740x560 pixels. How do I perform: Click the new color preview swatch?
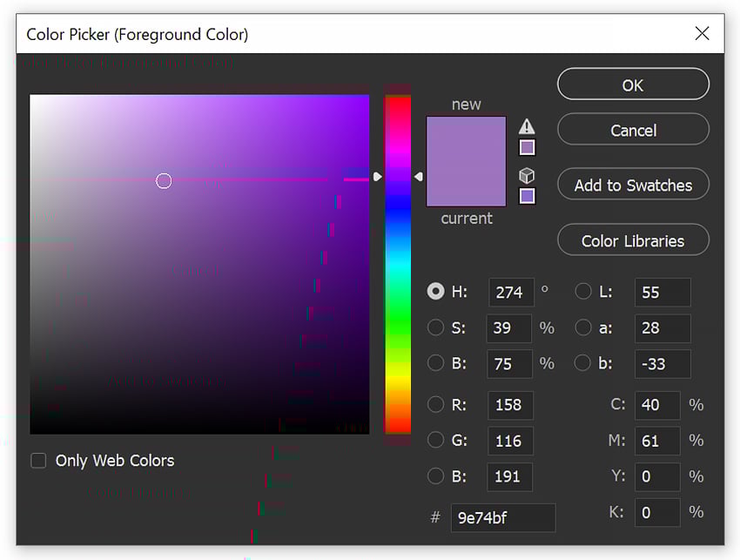pos(466,139)
